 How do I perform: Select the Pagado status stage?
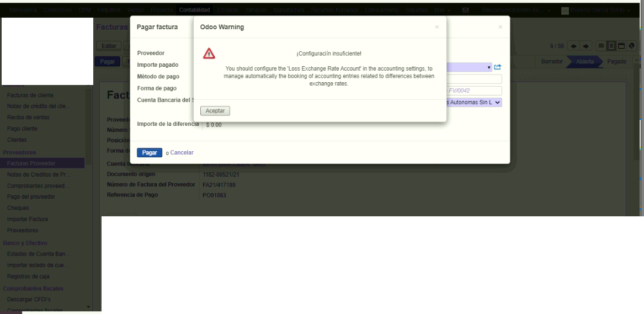pyautogui.click(x=617, y=62)
